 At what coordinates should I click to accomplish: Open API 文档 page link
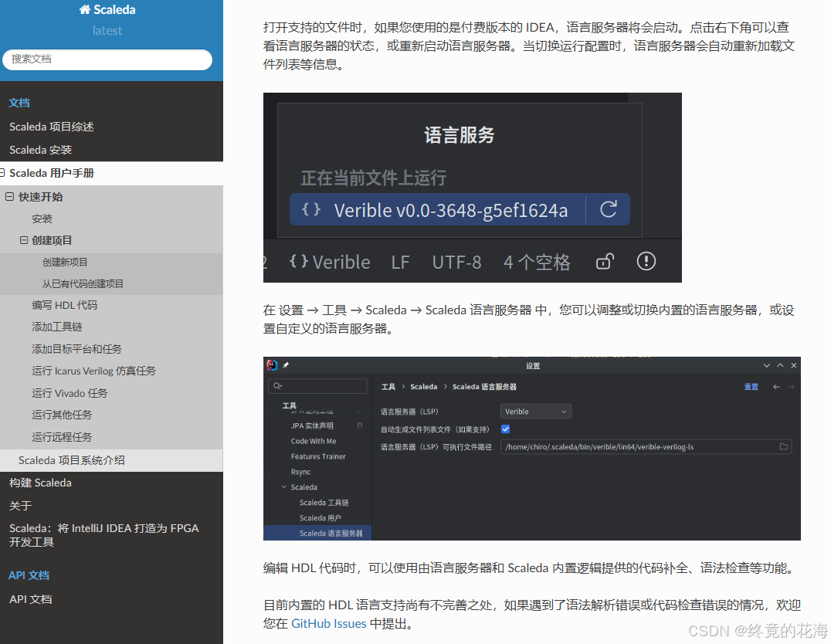pyautogui.click(x=30, y=599)
